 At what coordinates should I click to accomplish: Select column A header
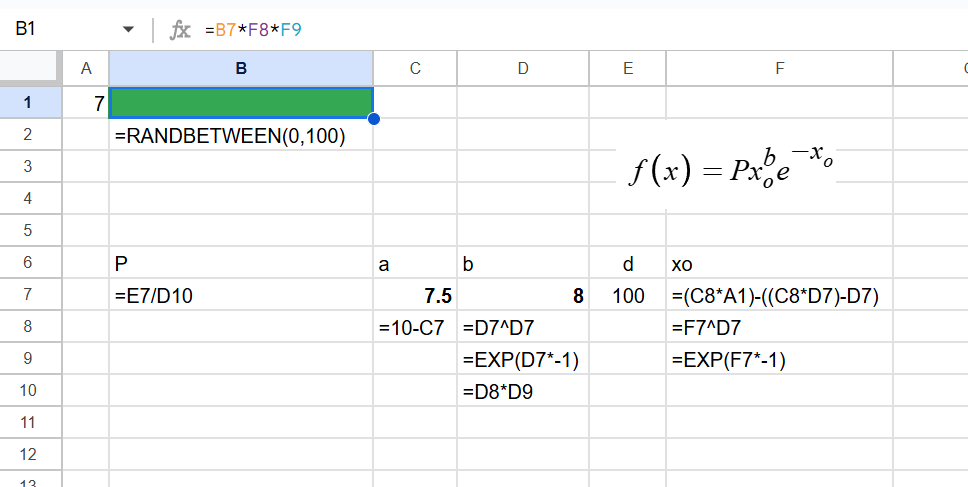86,69
